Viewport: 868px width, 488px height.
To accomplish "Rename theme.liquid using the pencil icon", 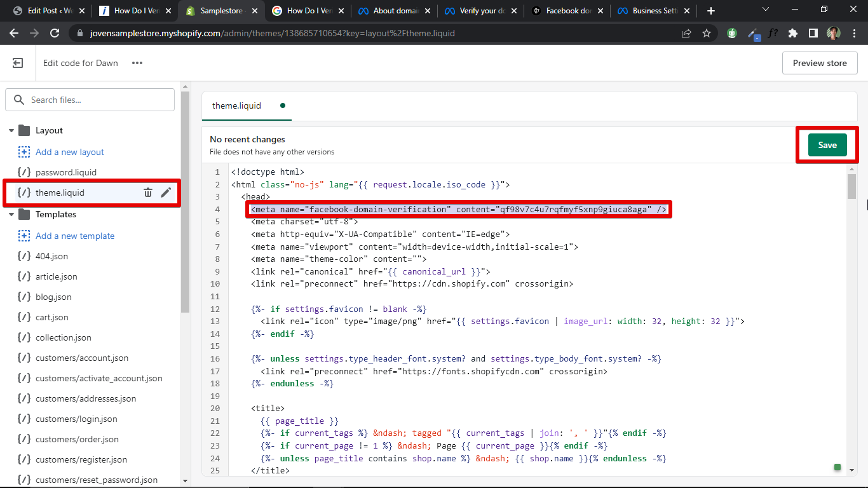I will [x=166, y=193].
